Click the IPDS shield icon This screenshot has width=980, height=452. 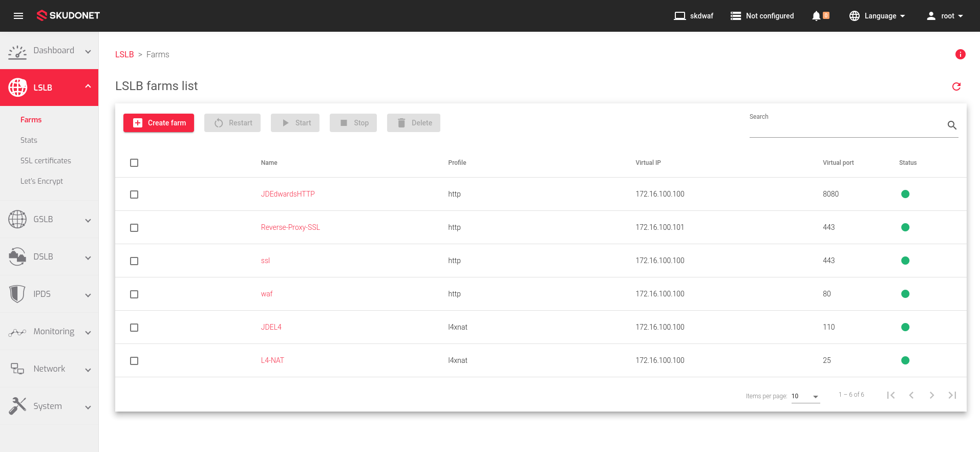(x=17, y=294)
